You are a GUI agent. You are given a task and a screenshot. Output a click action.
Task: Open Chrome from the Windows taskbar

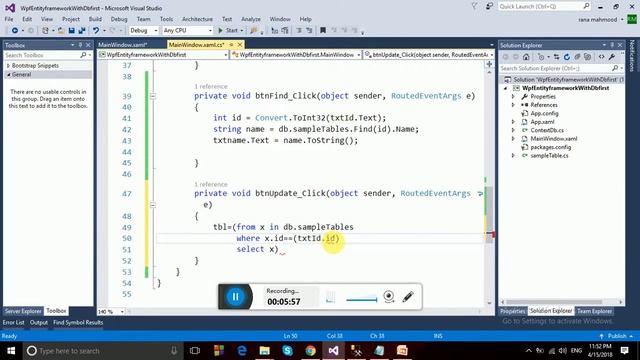pyautogui.click(x=310, y=351)
